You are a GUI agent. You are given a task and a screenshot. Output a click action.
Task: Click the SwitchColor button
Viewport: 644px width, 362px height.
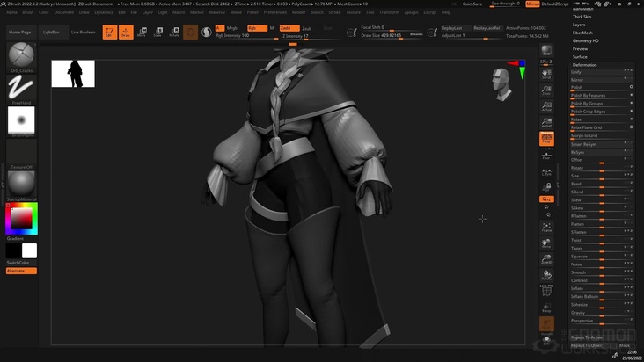click(x=18, y=263)
